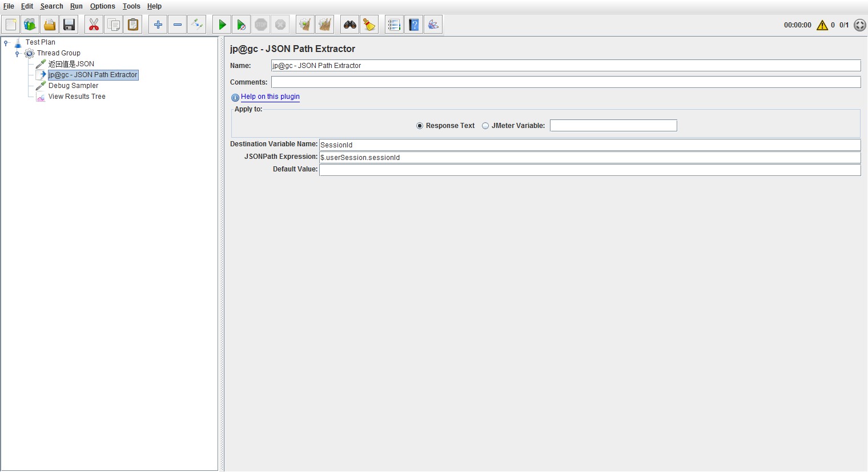Click the JMeter Variable text field
868x472 pixels.
[613, 126]
